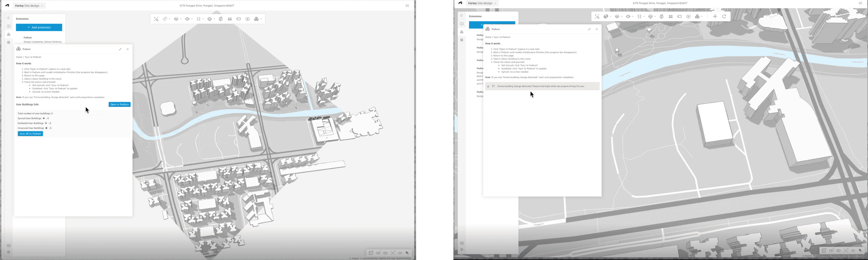This screenshot has width=868, height=260.
Task: Click the cube outline tool in left window toolbar
Action: click(x=210, y=19)
